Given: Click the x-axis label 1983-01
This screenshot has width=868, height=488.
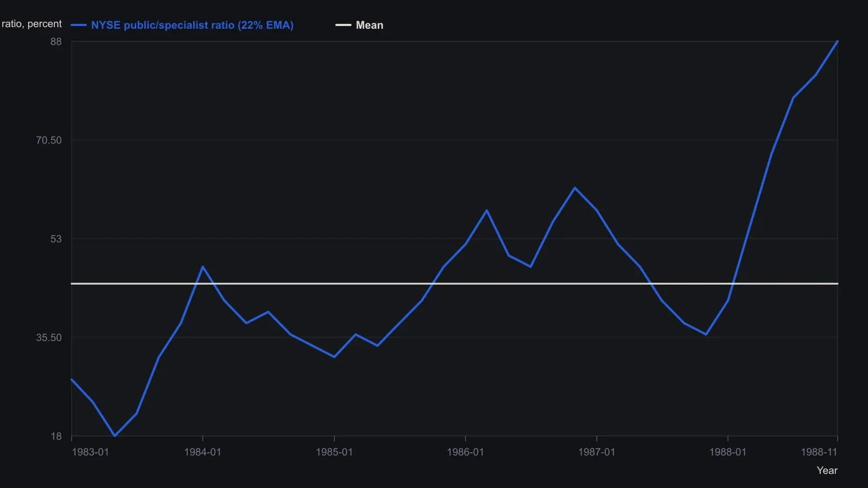Looking at the screenshot, I should coord(90,452).
